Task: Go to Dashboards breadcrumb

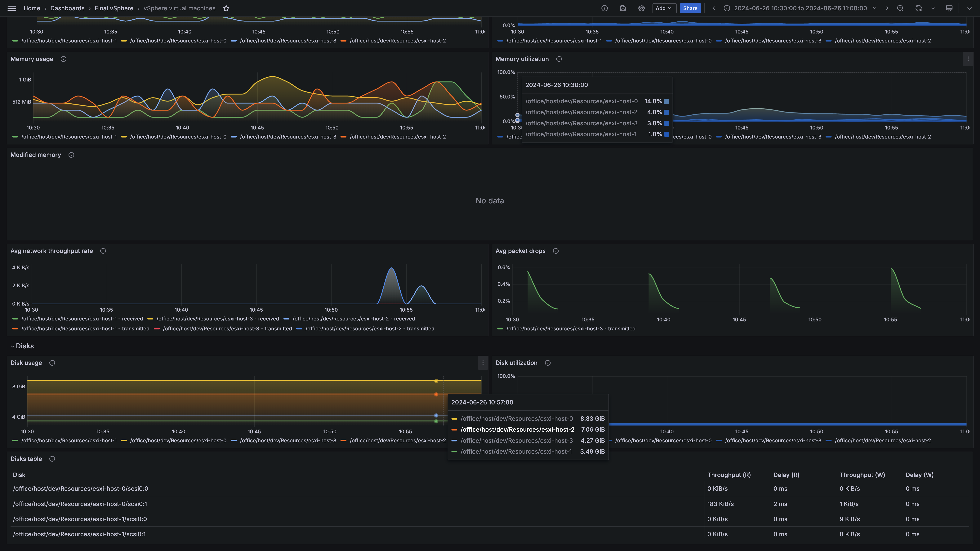Action: (x=67, y=8)
